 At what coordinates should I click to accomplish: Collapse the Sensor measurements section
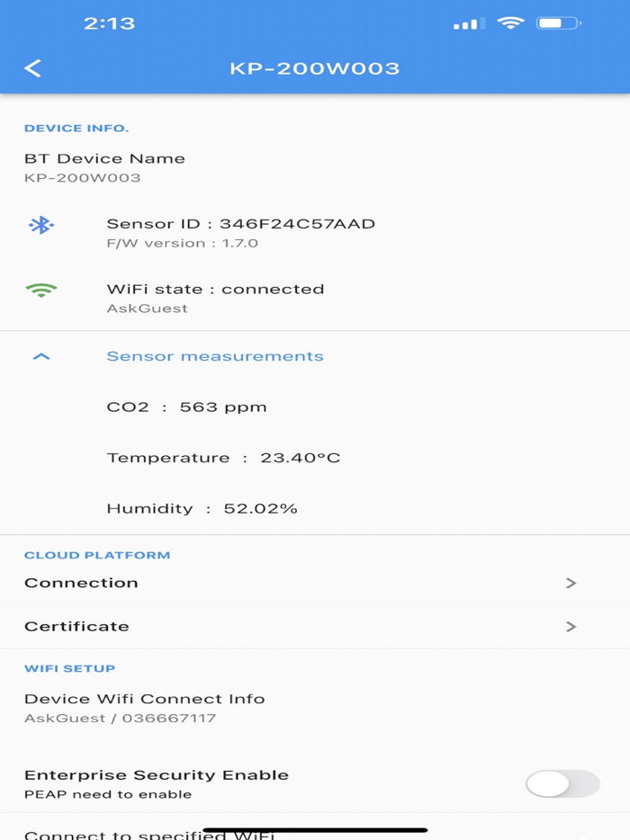pos(214,355)
